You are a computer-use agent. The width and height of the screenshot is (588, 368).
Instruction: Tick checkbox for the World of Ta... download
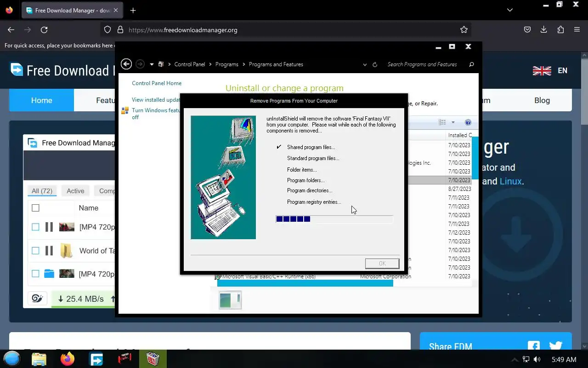point(35,251)
